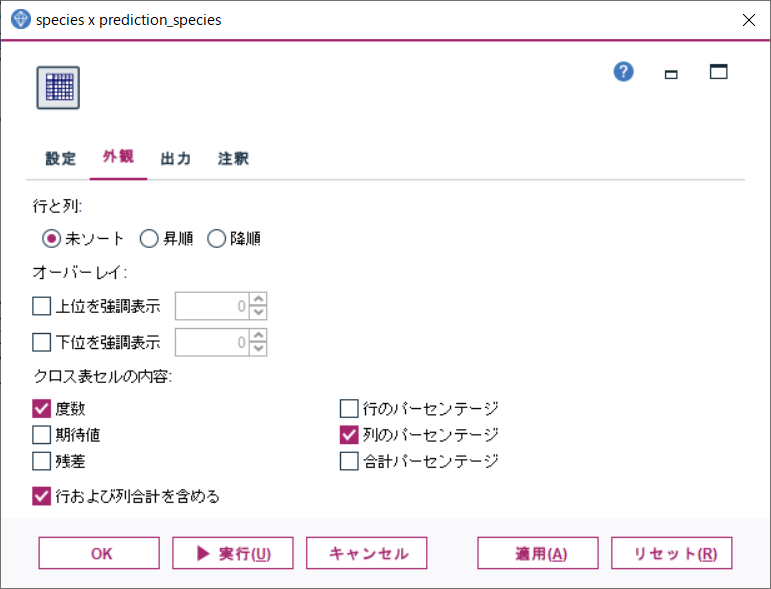Click the blue help question mark icon

(x=623, y=72)
